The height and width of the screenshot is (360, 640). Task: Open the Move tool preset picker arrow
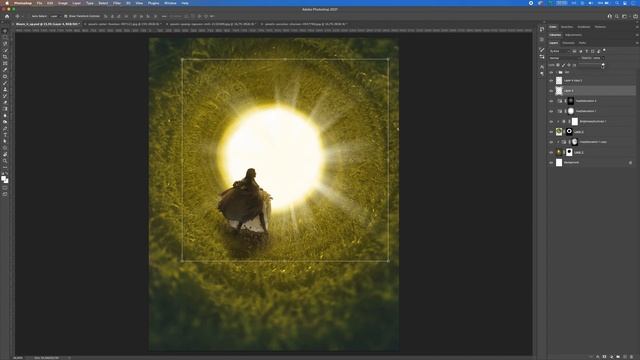pyautogui.click(x=21, y=16)
